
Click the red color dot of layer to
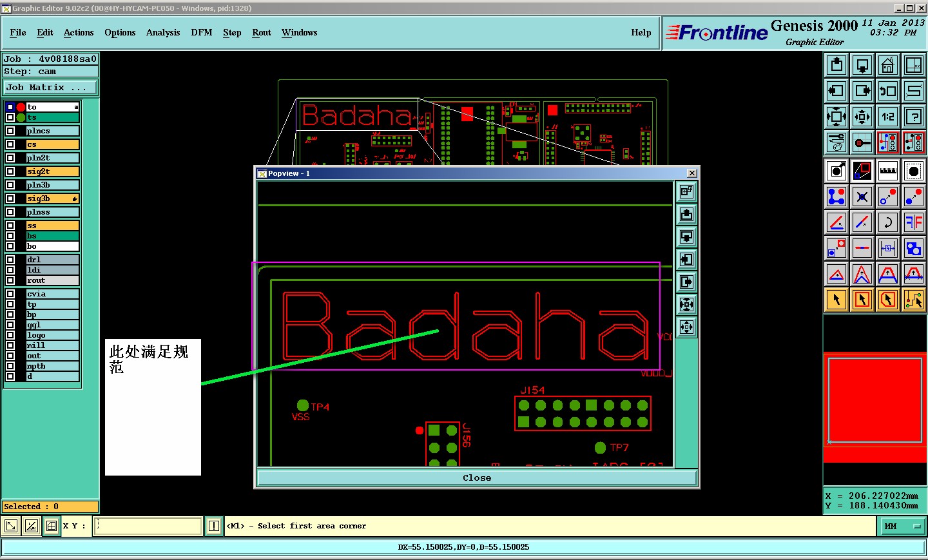(21, 107)
